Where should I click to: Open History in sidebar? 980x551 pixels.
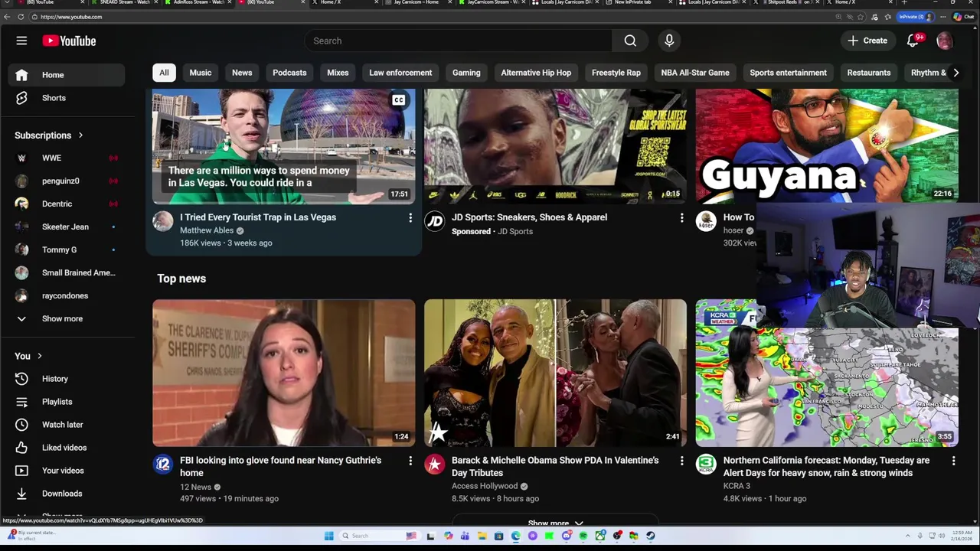pos(67,379)
